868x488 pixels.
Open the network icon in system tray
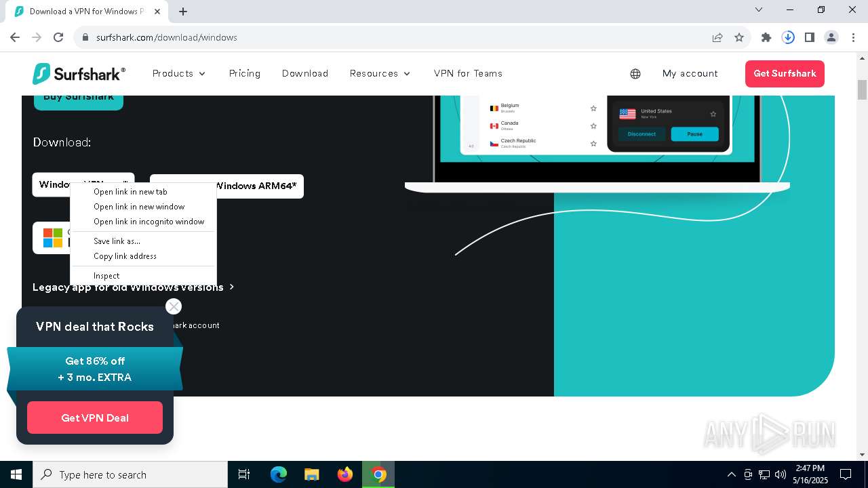[x=764, y=474]
